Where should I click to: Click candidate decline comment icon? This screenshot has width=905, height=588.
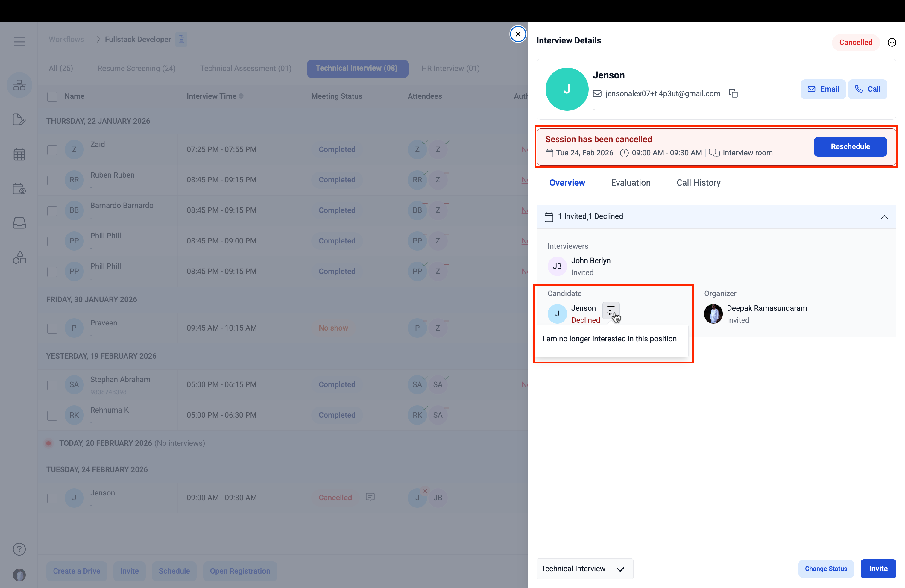(611, 310)
